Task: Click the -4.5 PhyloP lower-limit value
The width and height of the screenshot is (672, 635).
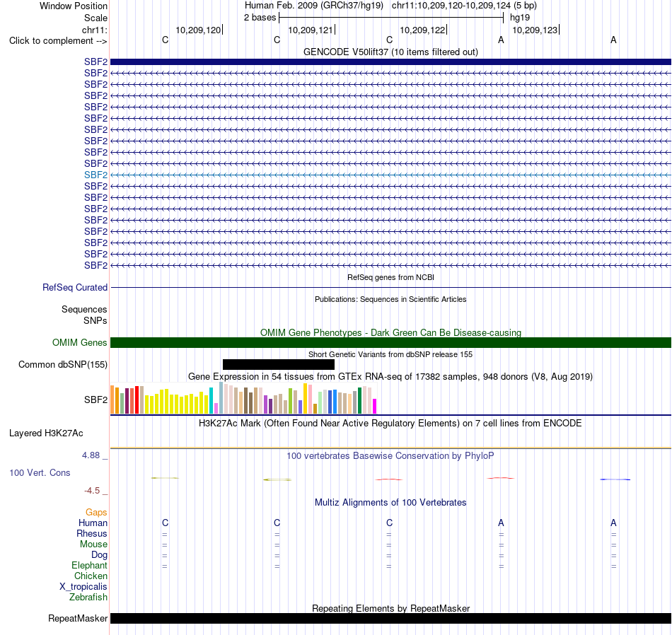Action: 92,491
